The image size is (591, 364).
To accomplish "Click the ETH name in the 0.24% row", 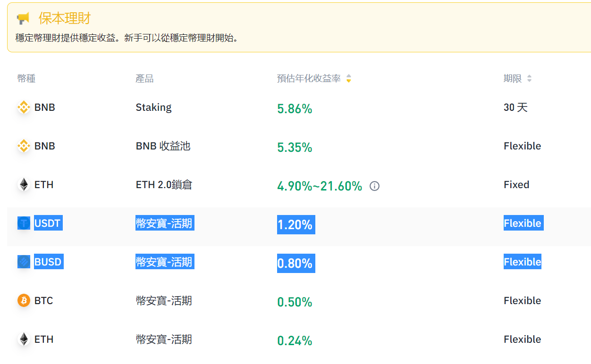I will click(44, 339).
